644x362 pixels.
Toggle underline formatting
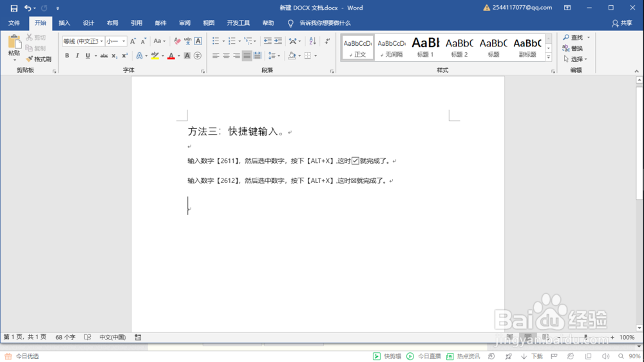(88, 55)
